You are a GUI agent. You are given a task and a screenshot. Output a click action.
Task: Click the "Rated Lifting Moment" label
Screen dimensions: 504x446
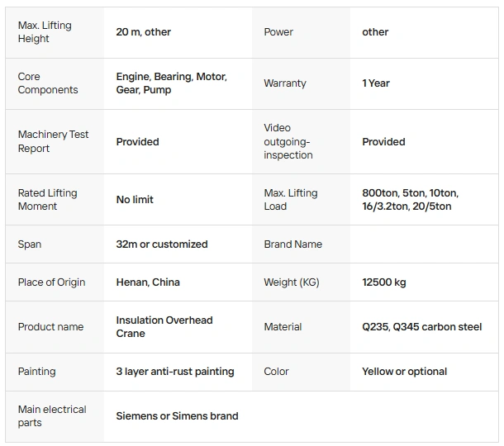point(47,200)
